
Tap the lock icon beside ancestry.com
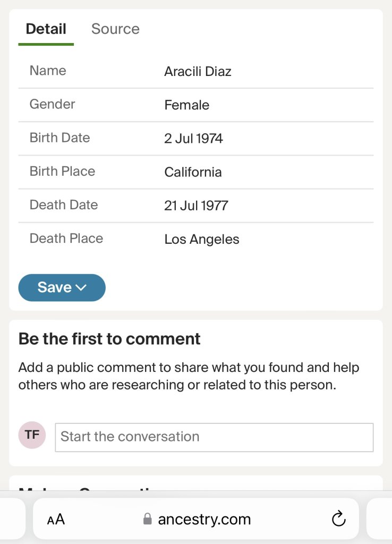(148, 519)
